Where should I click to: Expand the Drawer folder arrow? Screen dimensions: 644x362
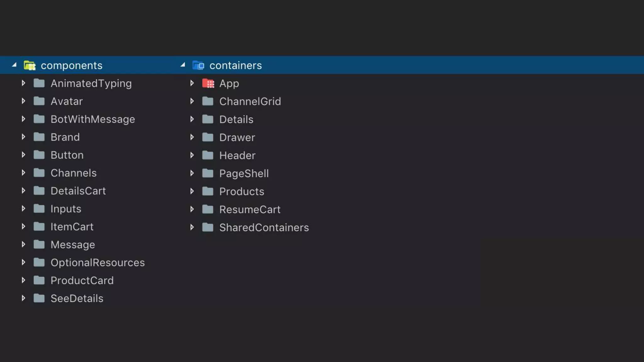192,137
